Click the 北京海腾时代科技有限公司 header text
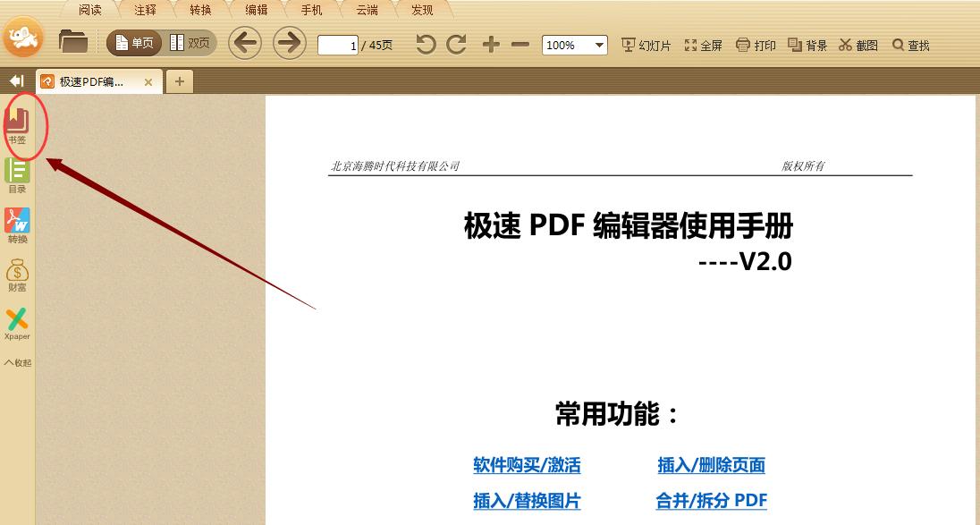The image size is (980, 525). (395, 165)
